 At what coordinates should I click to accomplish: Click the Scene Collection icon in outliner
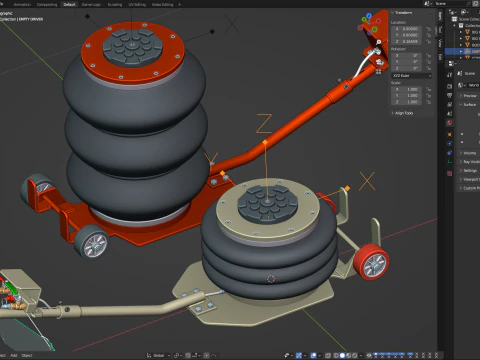[454, 19]
